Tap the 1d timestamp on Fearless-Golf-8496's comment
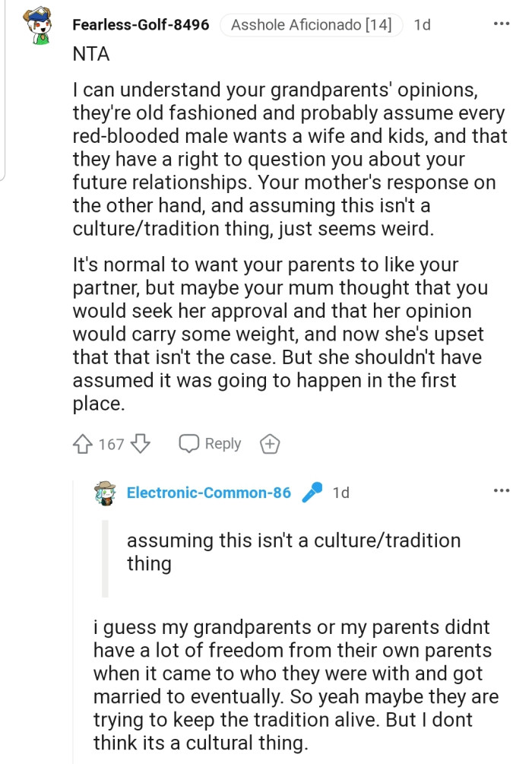532x764 pixels. coord(422,25)
